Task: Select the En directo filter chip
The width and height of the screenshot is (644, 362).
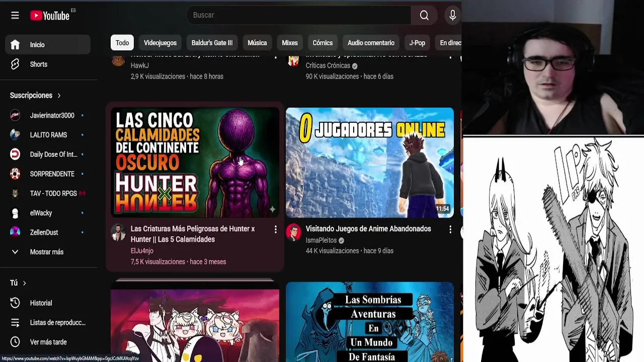Action: 449,43
